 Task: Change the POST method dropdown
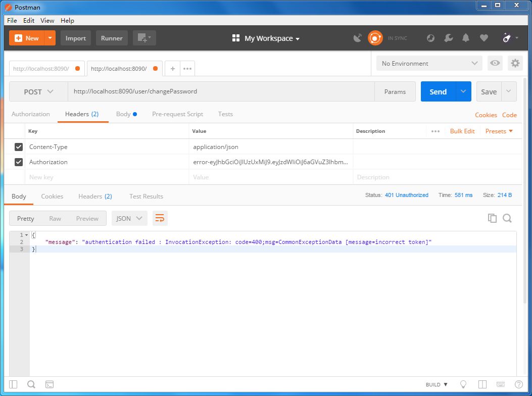point(38,91)
